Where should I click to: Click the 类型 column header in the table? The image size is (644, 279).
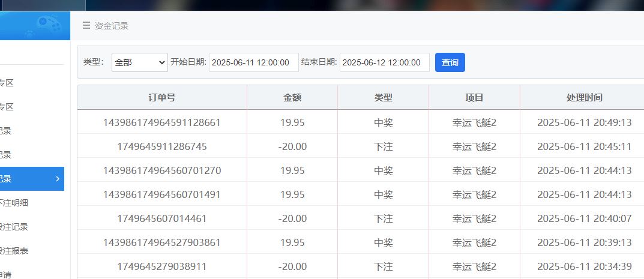383,97
